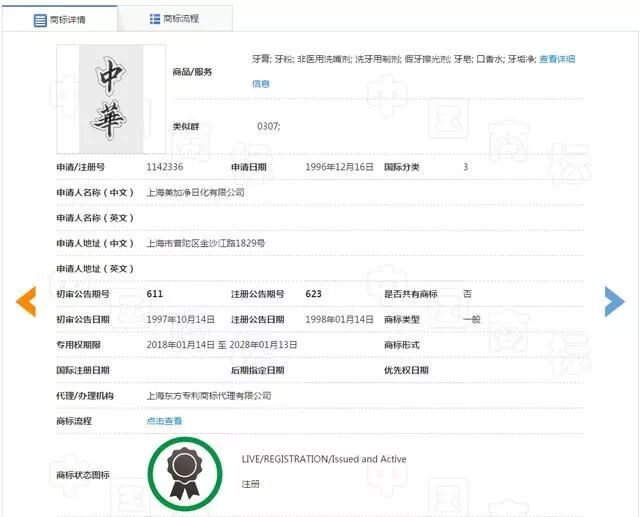Click the 专用权期限 label
Screen dimensions: 640x517
coord(78,345)
